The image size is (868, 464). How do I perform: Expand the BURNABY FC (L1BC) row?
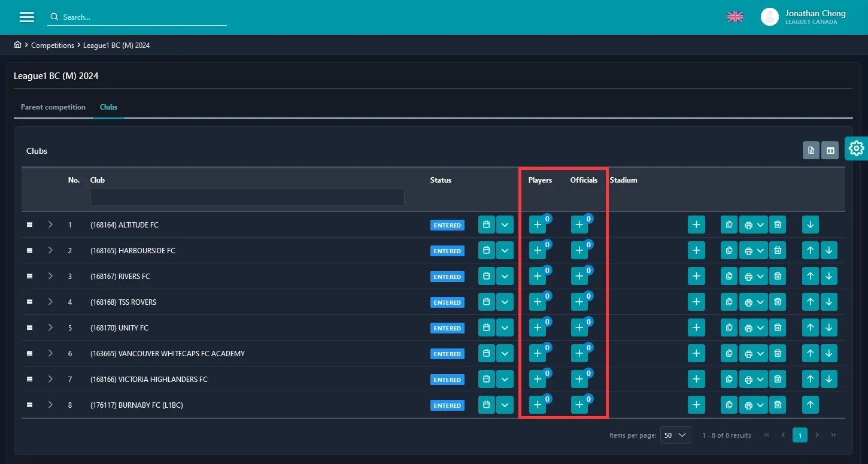[50, 405]
